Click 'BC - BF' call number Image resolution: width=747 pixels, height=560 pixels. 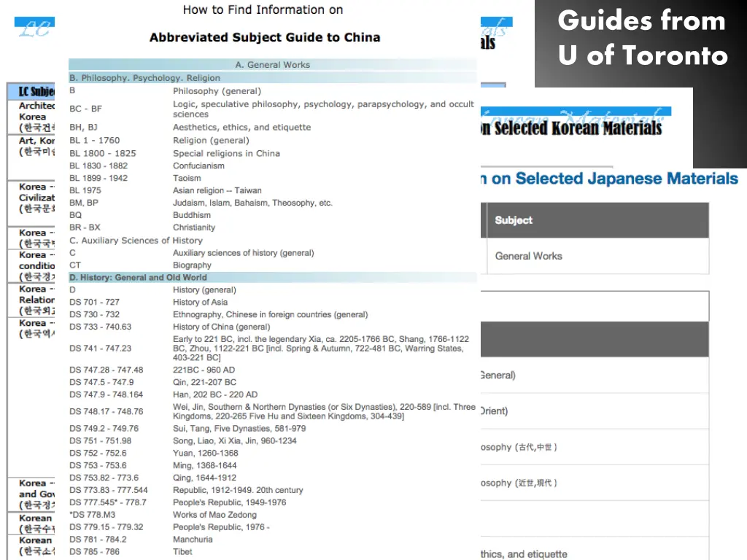point(86,109)
